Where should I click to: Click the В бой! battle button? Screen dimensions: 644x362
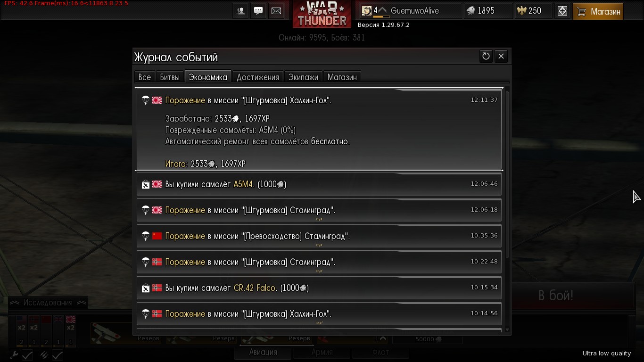point(556,296)
